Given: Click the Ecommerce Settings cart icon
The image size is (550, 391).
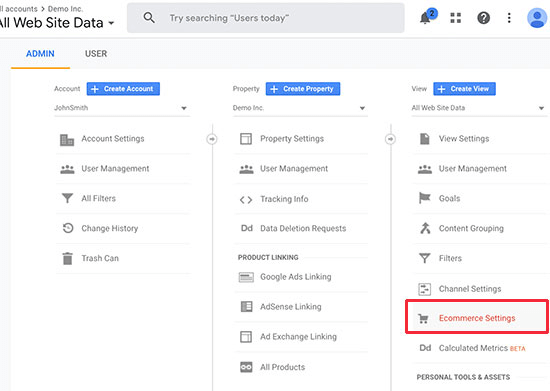Looking at the screenshot, I should [x=423, y=318].
